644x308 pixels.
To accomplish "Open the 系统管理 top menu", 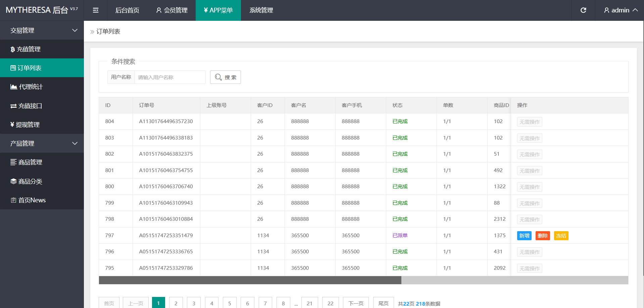I will pyautogui.click(x=261, y=10).
